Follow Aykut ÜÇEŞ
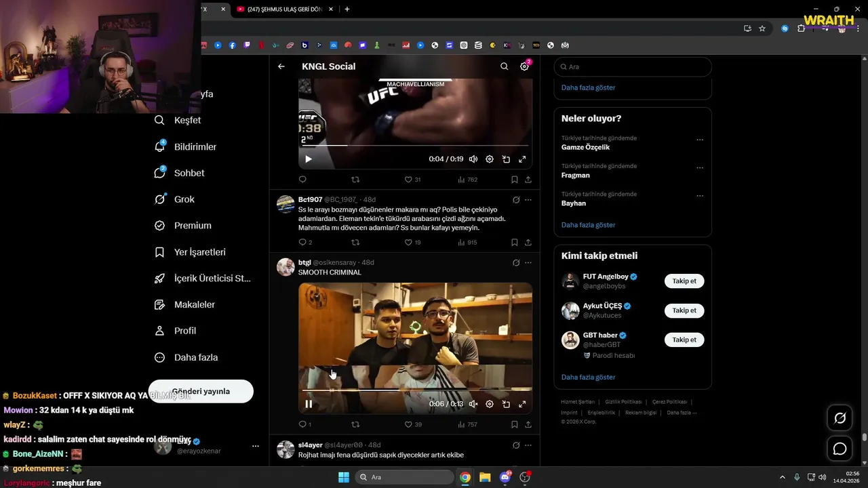Viewport: 868px width, 488px height. [684, 310]
